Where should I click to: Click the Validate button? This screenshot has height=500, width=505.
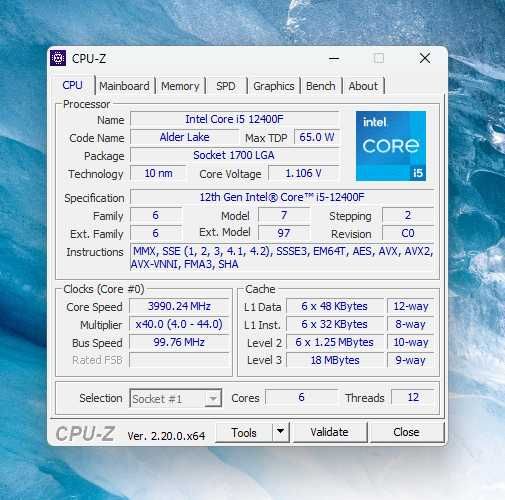(x=329, y=432)
